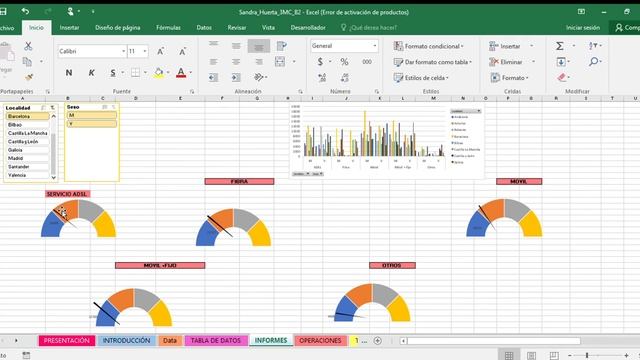Decrease font size with small A icon
This screenshot has height=360, width=640.
pyautogui.click(x=182, y=51)
